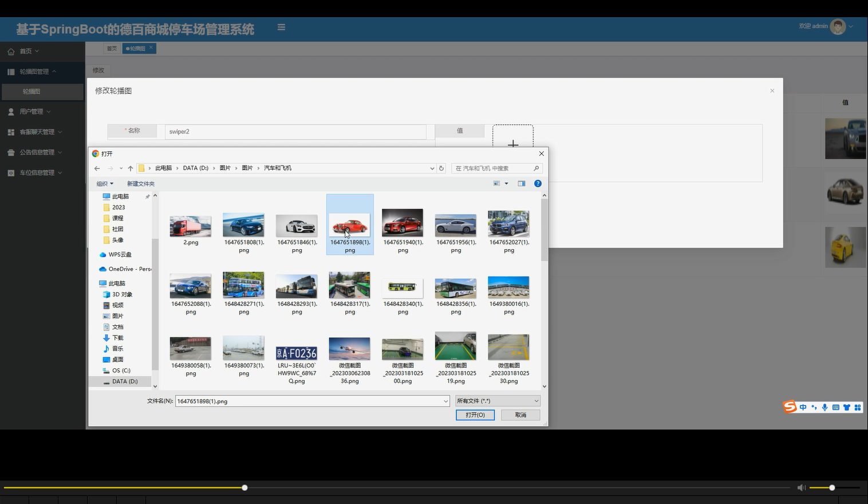The image size is (868, 504).
Task: Expand 车位信息管理 sidebar menu
Action: pyautogui.click(x=42, y=172)
